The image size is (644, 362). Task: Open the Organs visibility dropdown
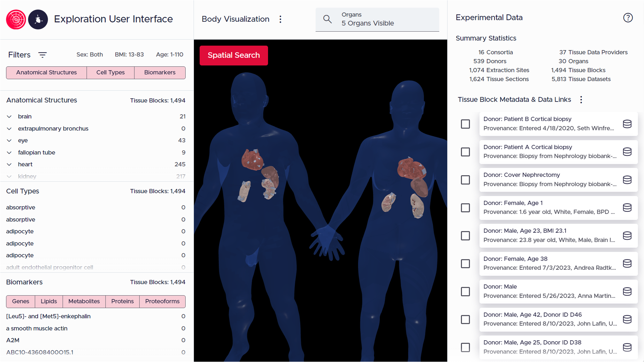pyautogui.click(x=377, y=19)
